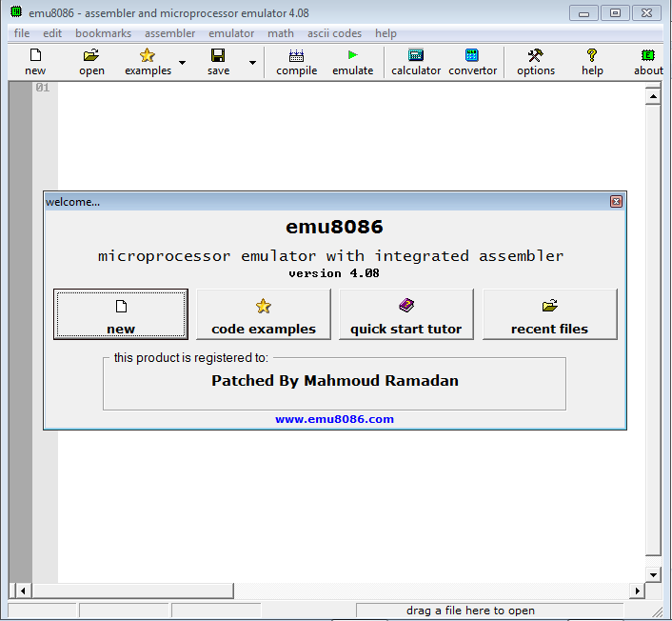Open the bookmarks menu

[x=103, y=33]
